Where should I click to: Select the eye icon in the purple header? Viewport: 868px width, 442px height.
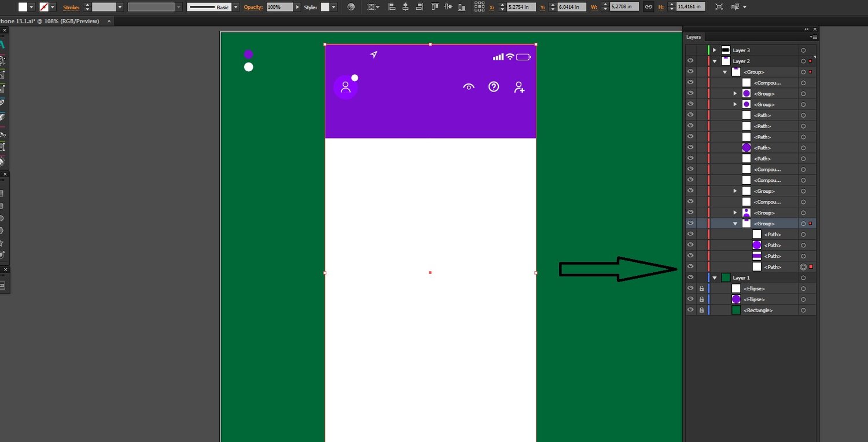pos(469,87)
